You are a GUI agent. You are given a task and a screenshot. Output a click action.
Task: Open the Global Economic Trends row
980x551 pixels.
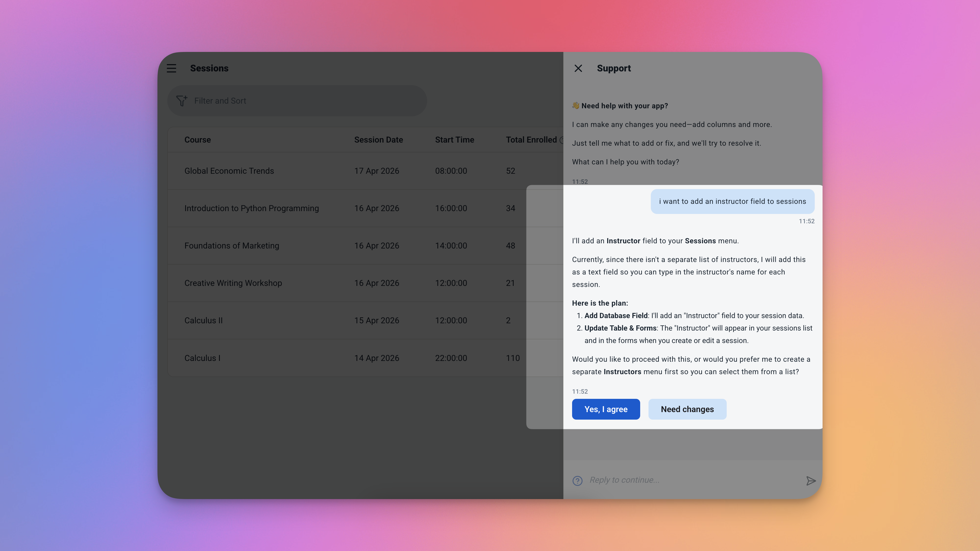229,171
